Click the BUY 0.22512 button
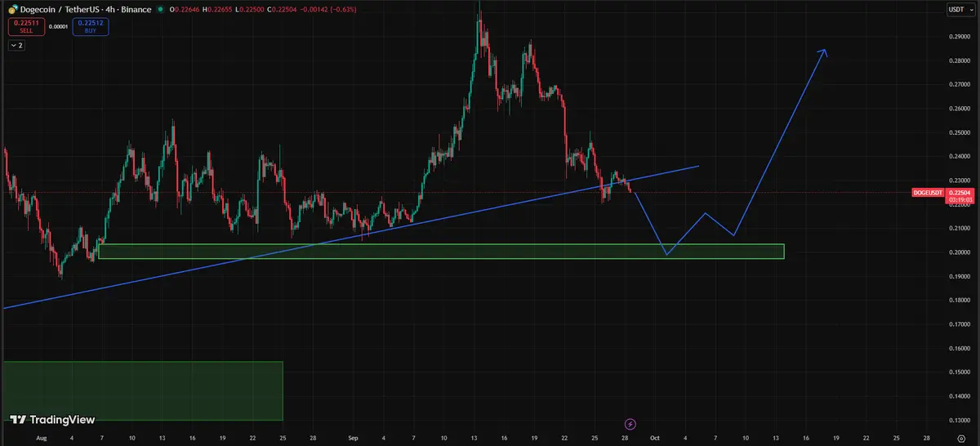 [90, 27]
